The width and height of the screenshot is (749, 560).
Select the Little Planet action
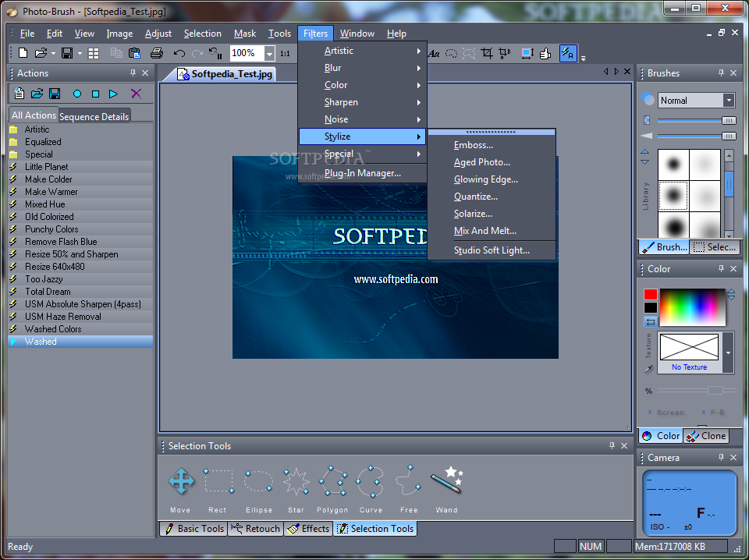pyautogui.click(x=80, y=167)
